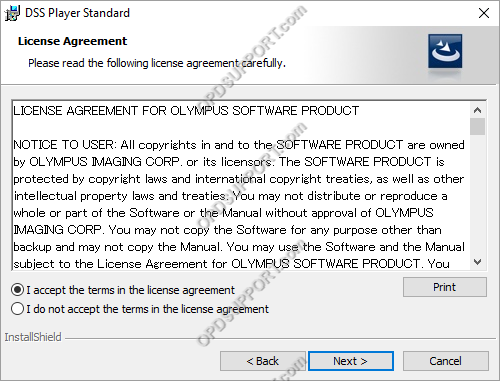Viewport: 500px width, 381px height.
Task: Go back to the previous installer step
Action: pyautogui.click(x=263, y=361)
